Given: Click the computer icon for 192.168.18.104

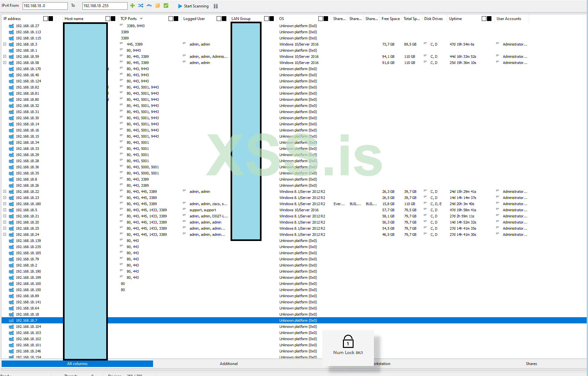Looking at the screenshot, I should (x=11, y=327).
